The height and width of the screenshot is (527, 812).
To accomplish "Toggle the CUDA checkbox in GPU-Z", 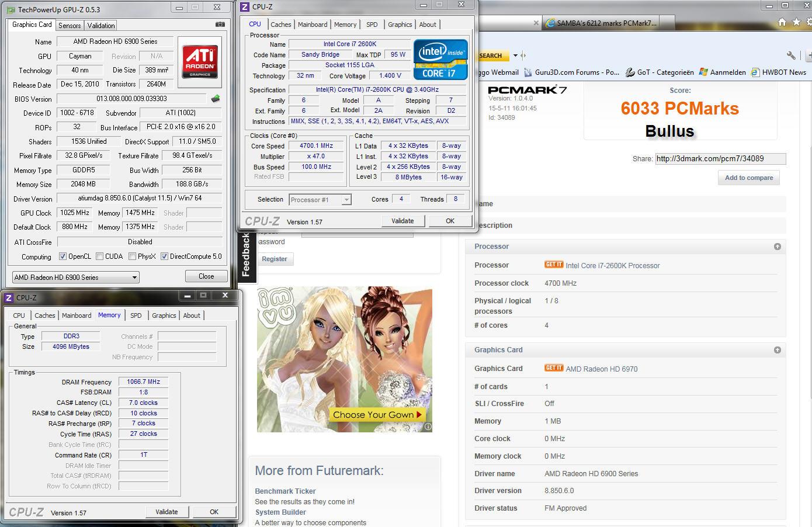I will click(x=100, y=256).
